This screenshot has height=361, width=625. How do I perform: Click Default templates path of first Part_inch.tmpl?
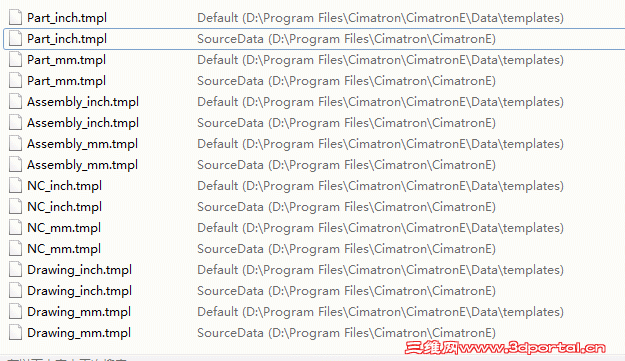[380, 18]
